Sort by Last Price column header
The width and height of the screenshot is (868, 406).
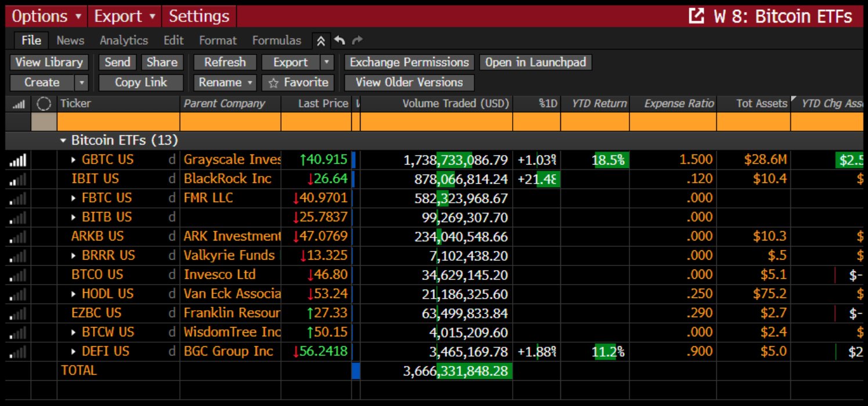[x=316, y=103]
